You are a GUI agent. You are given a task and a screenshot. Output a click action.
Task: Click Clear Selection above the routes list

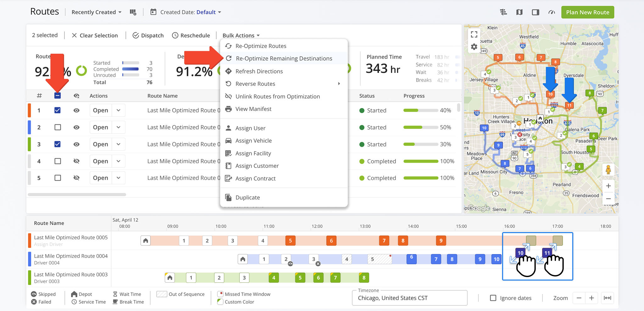tap(95, 35)
